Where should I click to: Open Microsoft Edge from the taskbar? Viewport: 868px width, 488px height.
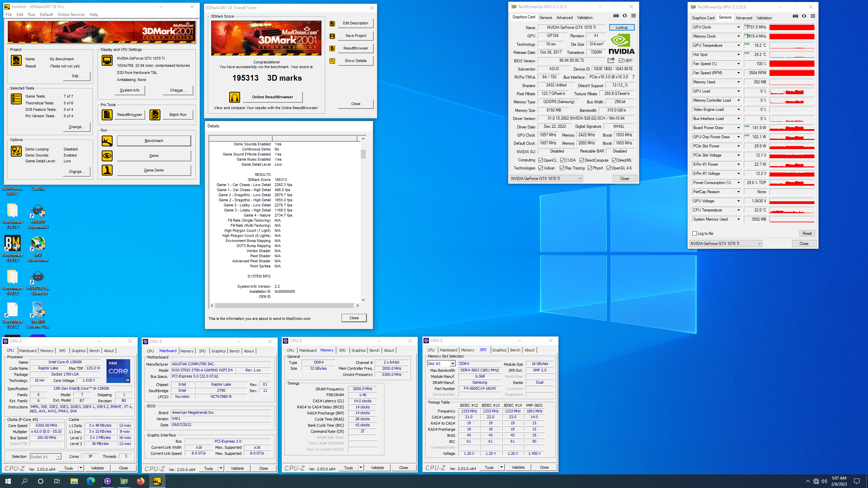click(x=91, y=481)
